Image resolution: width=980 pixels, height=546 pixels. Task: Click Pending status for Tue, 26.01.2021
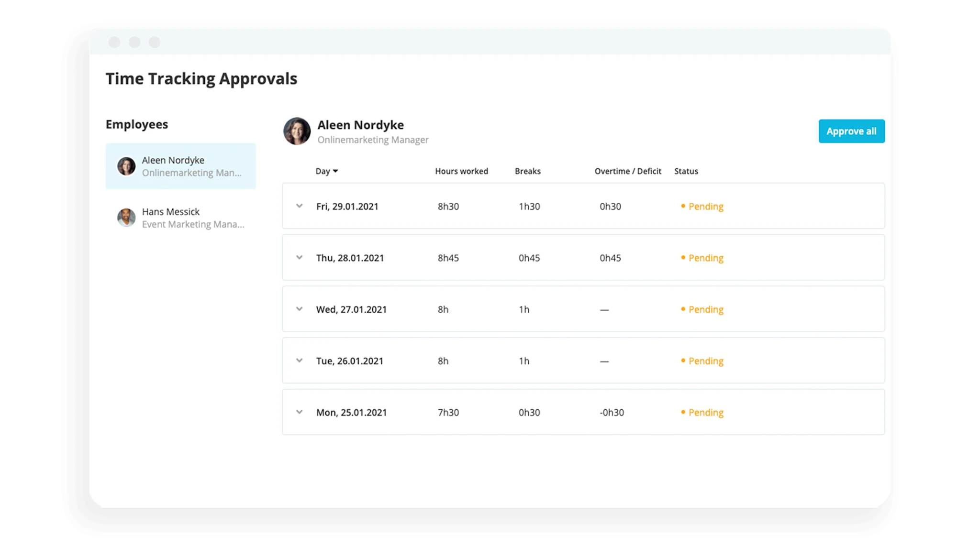(x=705, y=361)
